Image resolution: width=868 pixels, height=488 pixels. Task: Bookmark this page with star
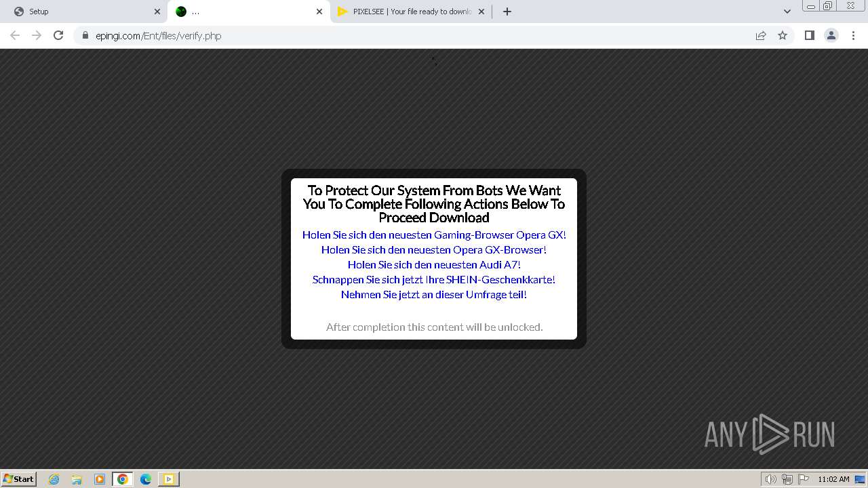[783, 35]
